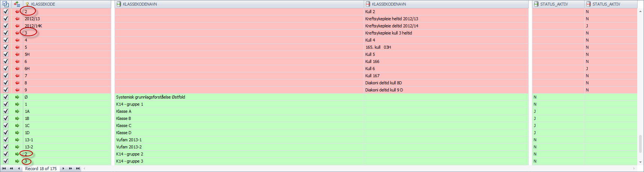Click the red arrow in row 9
The image size is (644, 172).
coord(17,90)
